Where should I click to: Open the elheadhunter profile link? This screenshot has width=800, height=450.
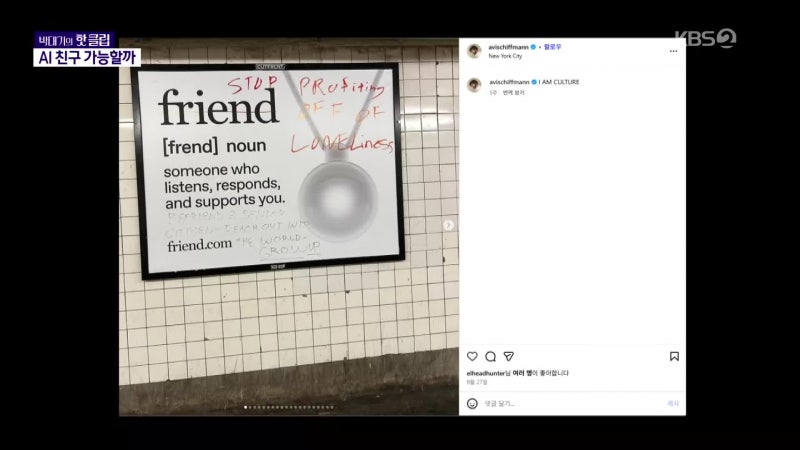click(x=486, y=373)
